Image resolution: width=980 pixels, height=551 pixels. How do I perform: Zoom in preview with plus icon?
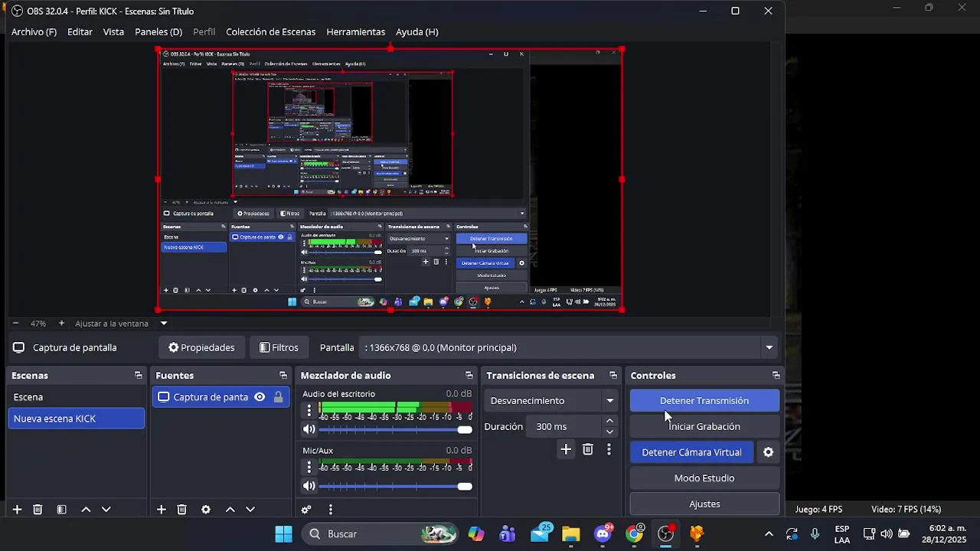[61, 323]
